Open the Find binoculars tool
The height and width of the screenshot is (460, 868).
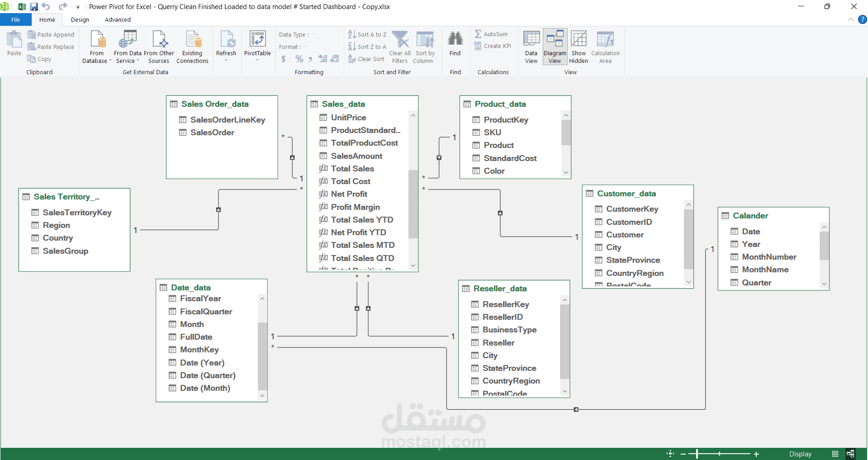(455, 44)
